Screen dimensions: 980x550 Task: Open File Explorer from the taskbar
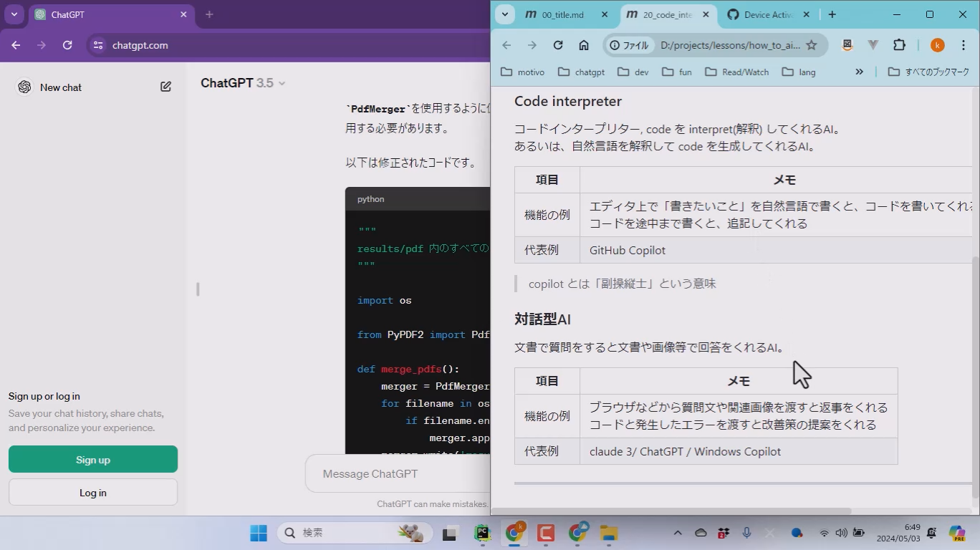[610, 533]
